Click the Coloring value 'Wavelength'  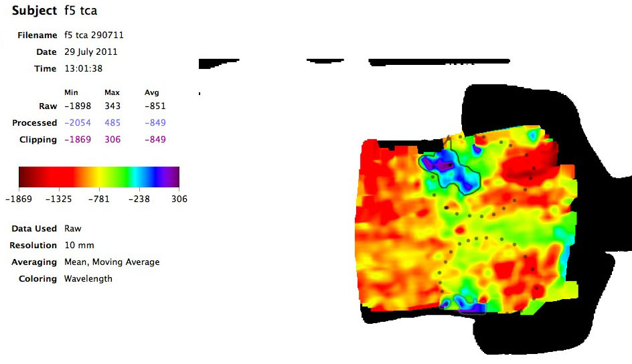[x=88, y=279]
